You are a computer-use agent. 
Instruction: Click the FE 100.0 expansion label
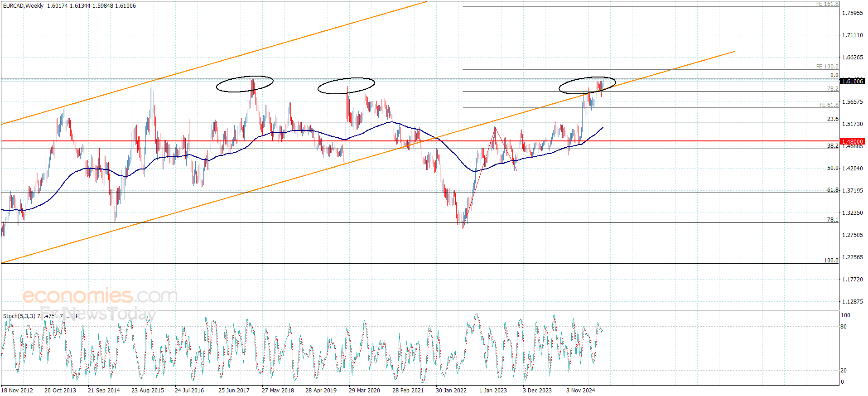[827, 67]
